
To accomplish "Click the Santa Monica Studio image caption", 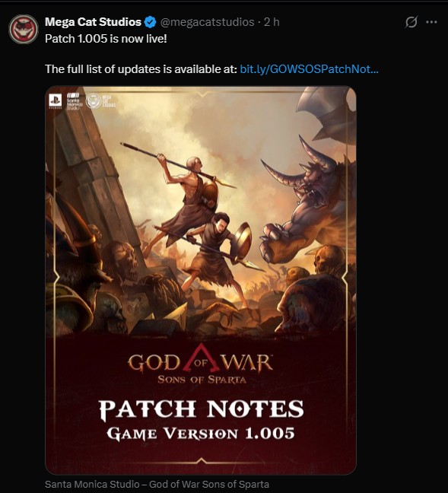I will click(x=157, y=484).
